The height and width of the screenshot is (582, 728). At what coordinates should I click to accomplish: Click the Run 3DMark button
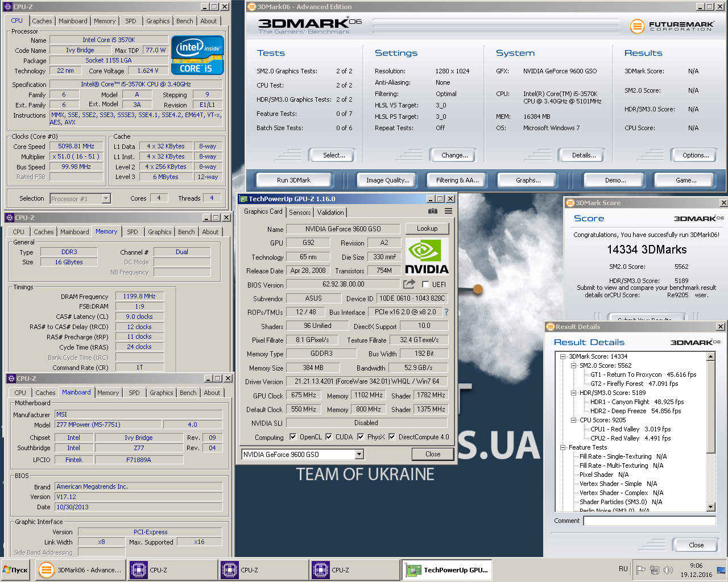(293, 180)
